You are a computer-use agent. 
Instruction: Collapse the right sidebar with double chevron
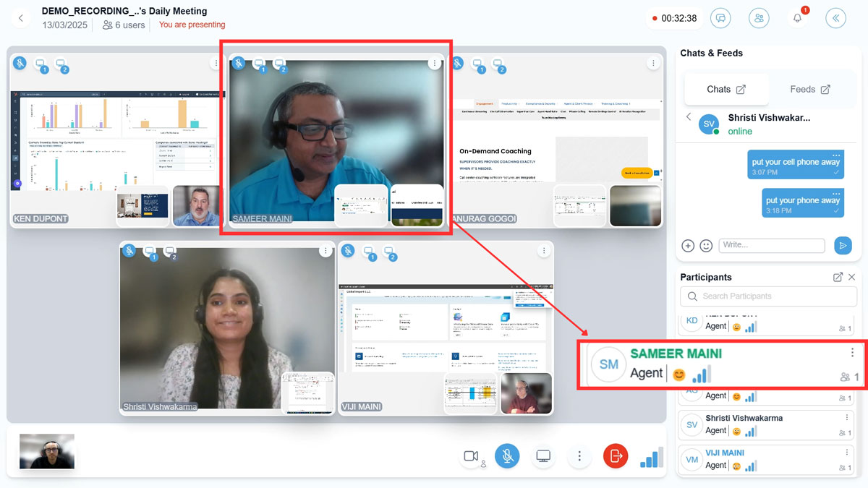coord(835,19)
